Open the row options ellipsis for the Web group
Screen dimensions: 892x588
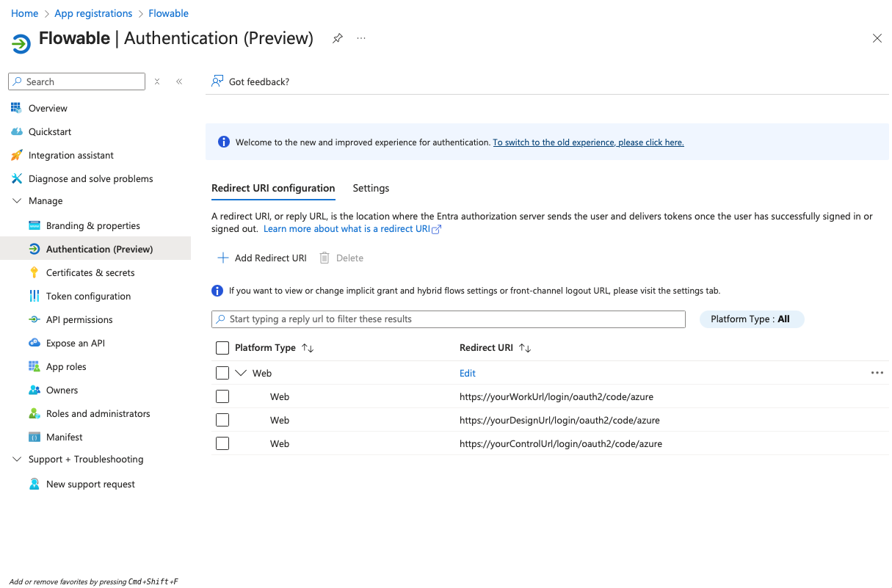point(877,373)
